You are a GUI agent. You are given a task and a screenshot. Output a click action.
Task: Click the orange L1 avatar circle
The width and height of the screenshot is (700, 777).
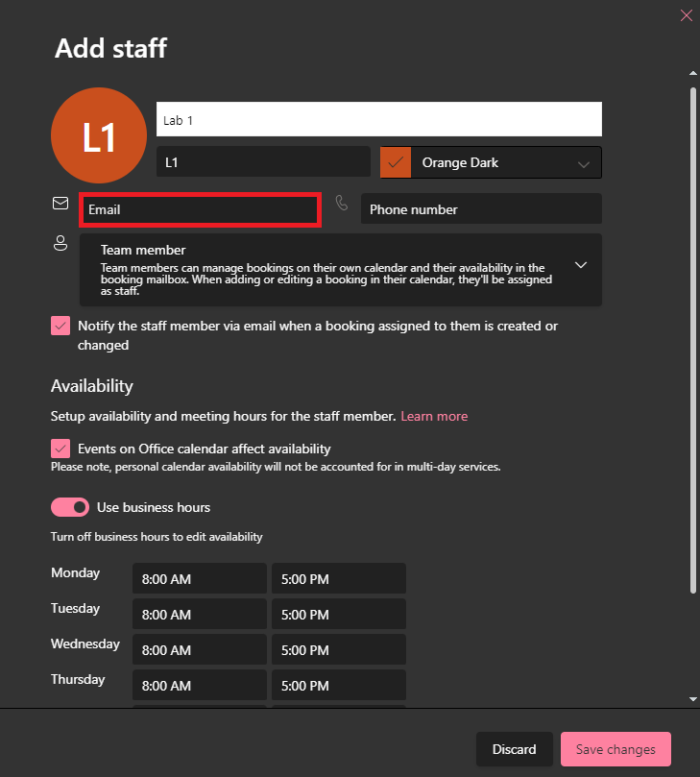coord(99,135)
